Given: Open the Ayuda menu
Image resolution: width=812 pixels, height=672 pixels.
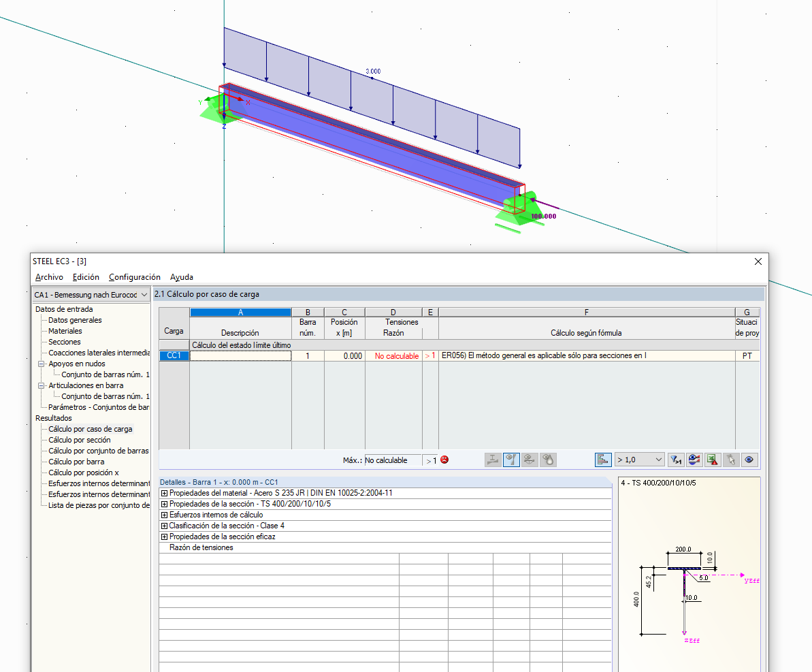Looking at the screenshot, I should pos(182,277).
